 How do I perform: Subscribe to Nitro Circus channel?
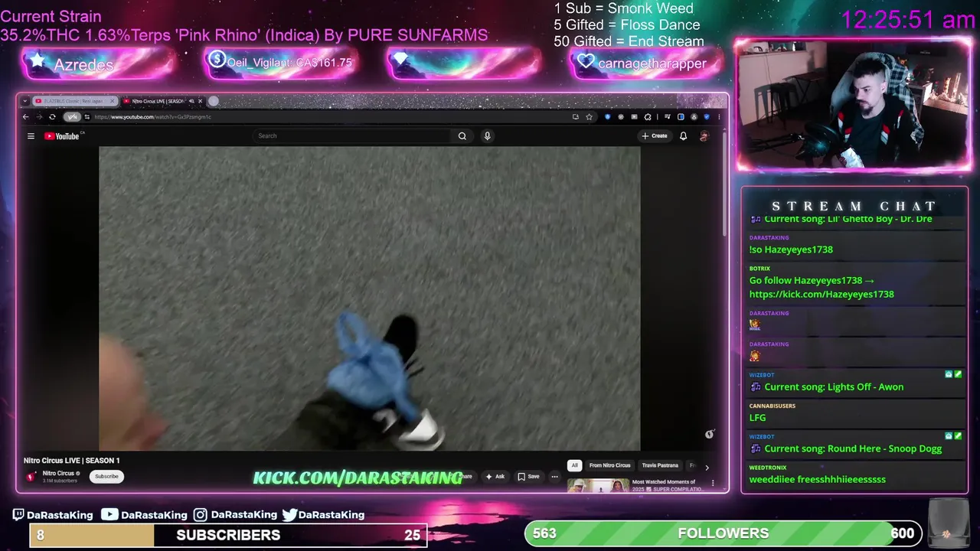[x=106, y=477]
